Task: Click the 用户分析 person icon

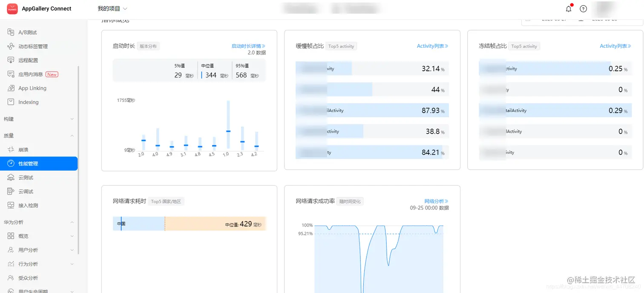Action: 11,250
